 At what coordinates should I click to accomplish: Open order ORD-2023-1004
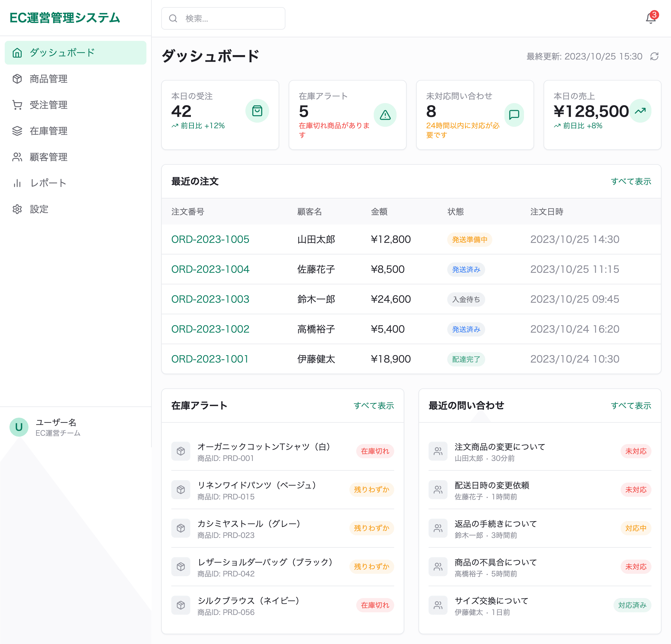[x=210, y=269]
